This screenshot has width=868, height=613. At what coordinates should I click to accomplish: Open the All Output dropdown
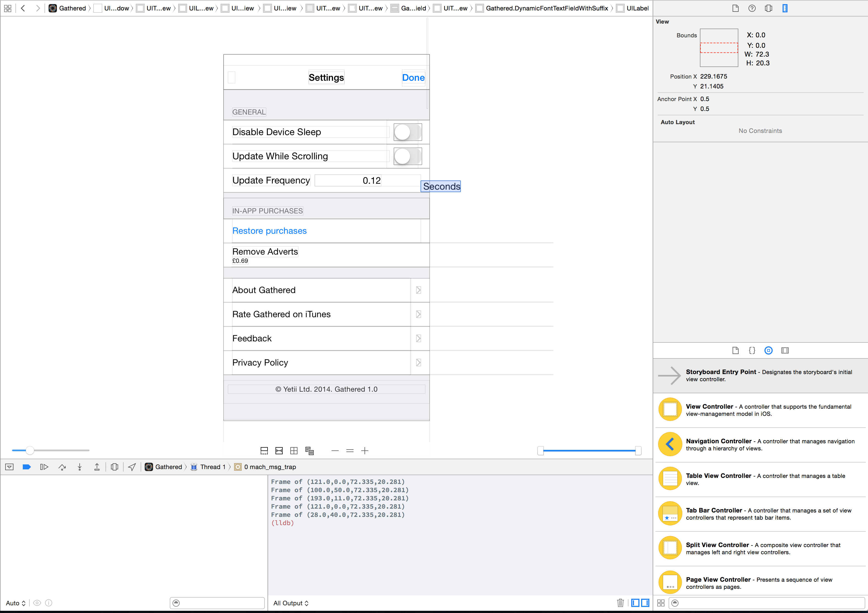pos(291,603)
